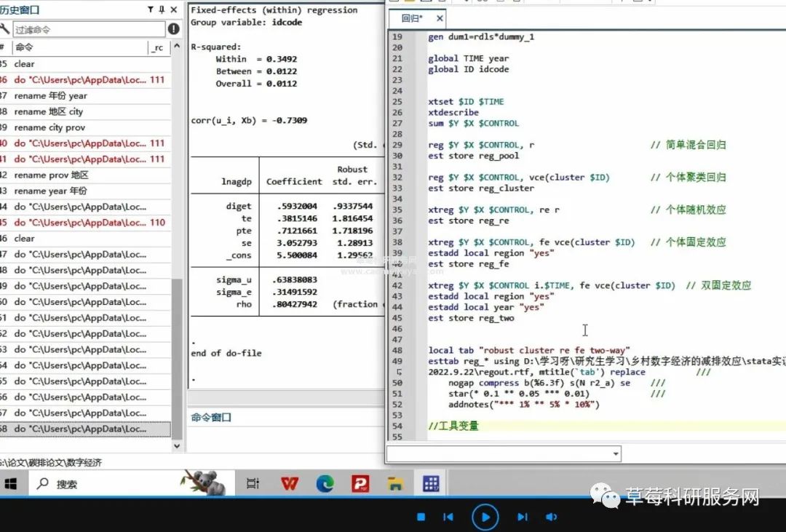
Task: Open Task View from the taskbar
Action: pos(253,484)
